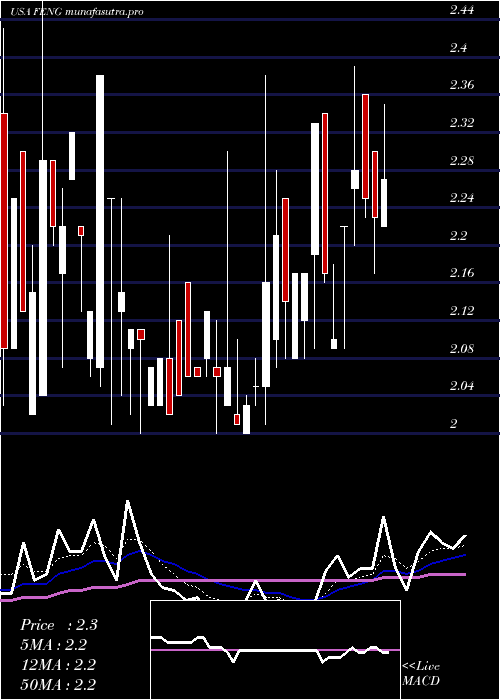The height and width of the screenshot is (700, 500).
Task: Click the 12MA : 2.2 readout
Action: [58, 665]
